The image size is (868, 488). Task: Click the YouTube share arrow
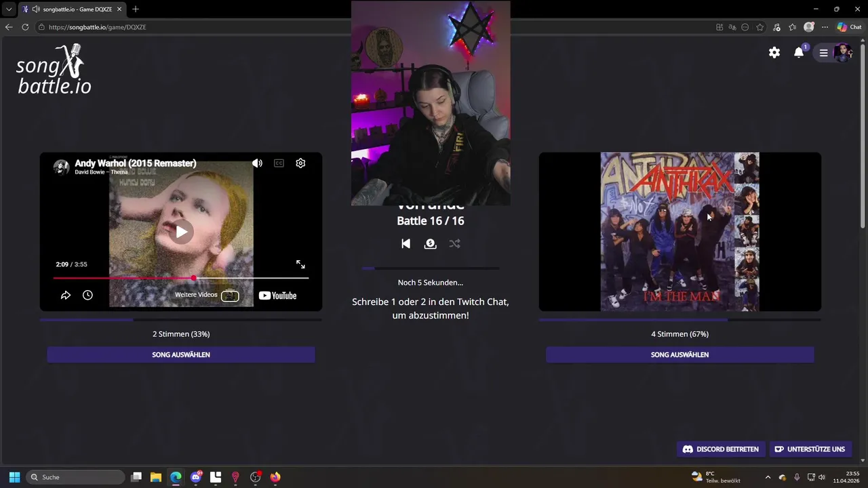coord(66,296)
